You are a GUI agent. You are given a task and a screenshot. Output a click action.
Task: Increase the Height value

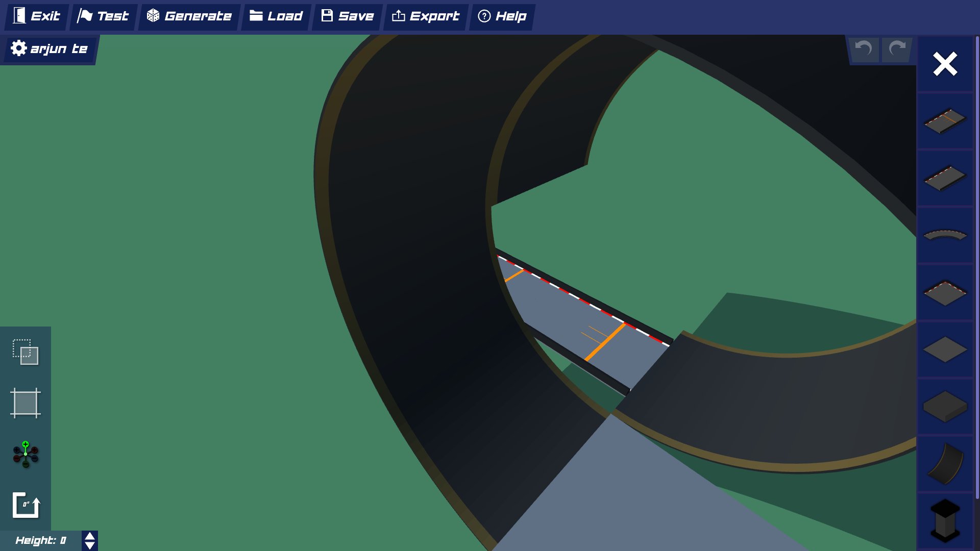click(89, 536)
